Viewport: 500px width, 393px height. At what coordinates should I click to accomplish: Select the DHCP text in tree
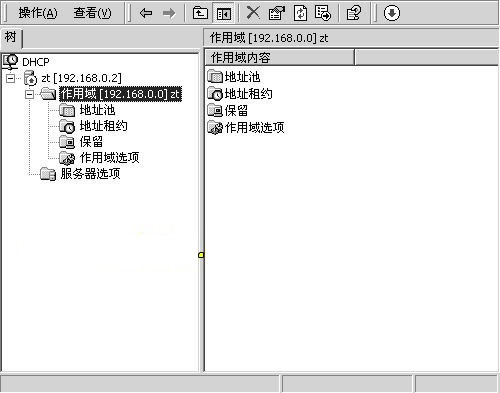tap(36, 62)
